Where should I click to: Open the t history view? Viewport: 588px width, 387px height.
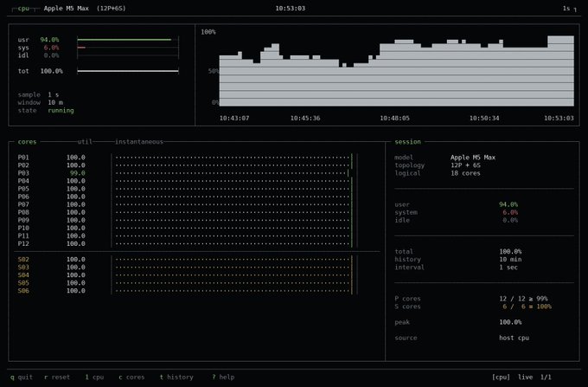coord(176,377)
